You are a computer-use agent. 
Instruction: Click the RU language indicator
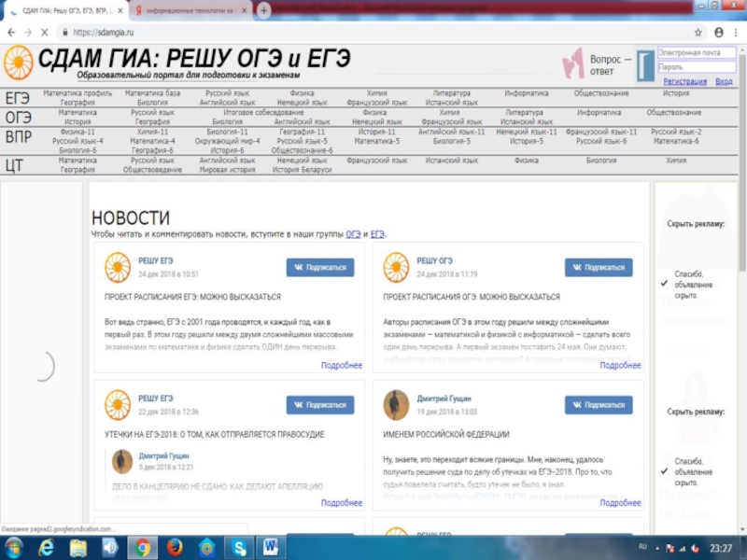coord(642,546)
